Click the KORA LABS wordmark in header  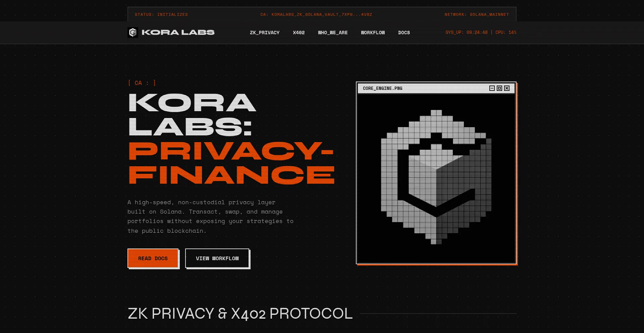pyautogui.click(x=178, y=32)
